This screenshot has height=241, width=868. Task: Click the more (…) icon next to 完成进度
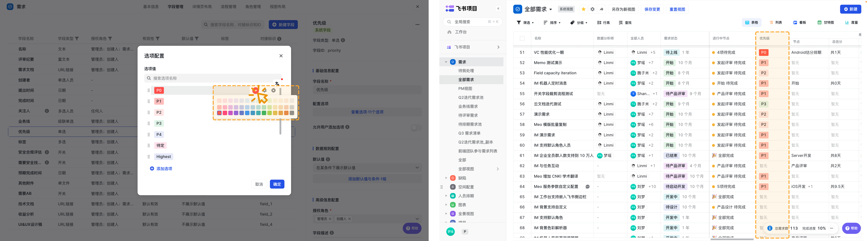point(832,228)
